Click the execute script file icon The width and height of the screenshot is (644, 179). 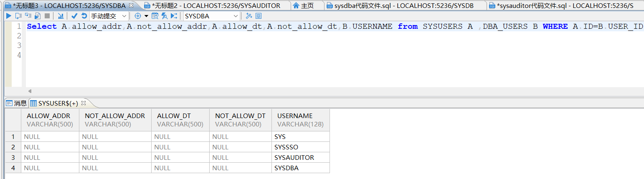[38, 16]
